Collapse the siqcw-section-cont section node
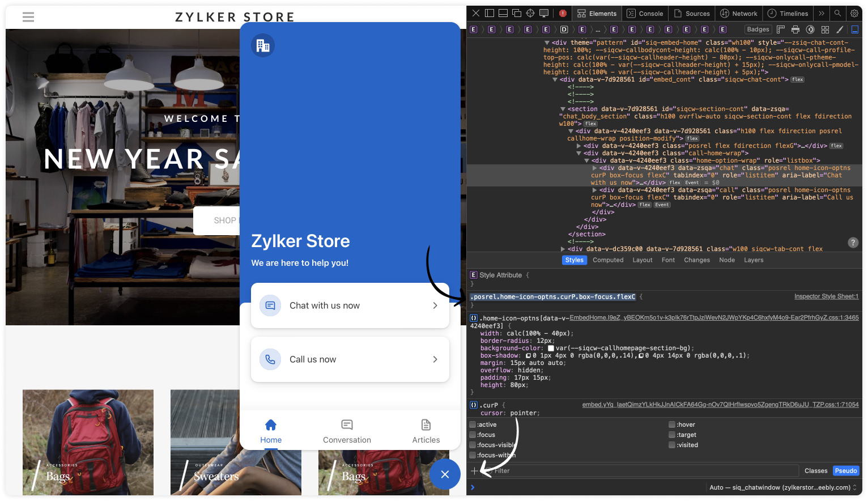This screenshot has width=868, height=501. (563, 109)
